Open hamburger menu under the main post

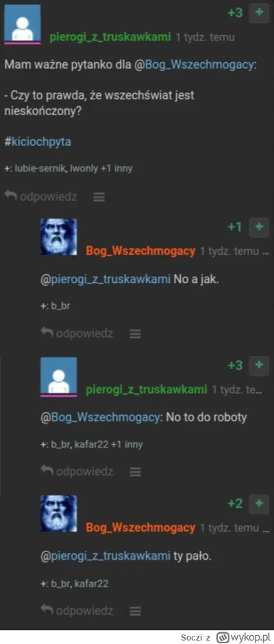coord(99,197)
